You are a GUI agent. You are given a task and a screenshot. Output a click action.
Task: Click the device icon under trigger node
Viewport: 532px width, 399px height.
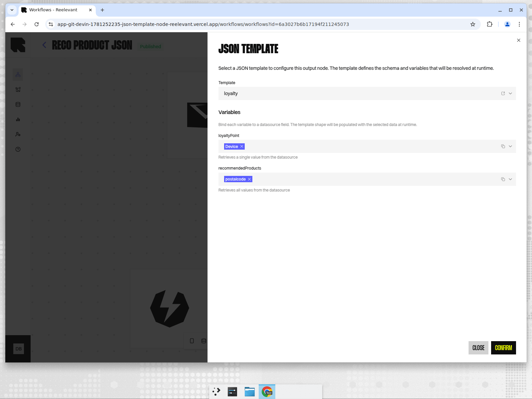tap(192, 341)
